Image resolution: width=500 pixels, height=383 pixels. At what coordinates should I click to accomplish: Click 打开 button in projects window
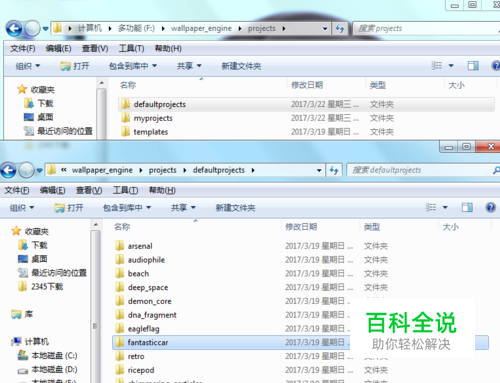(x=75, y=66)
